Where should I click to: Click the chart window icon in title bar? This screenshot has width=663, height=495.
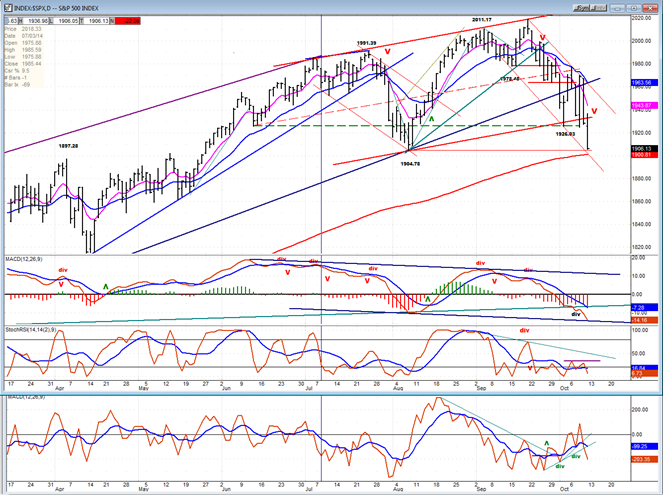pyautogui.click(x=8, y=8)
